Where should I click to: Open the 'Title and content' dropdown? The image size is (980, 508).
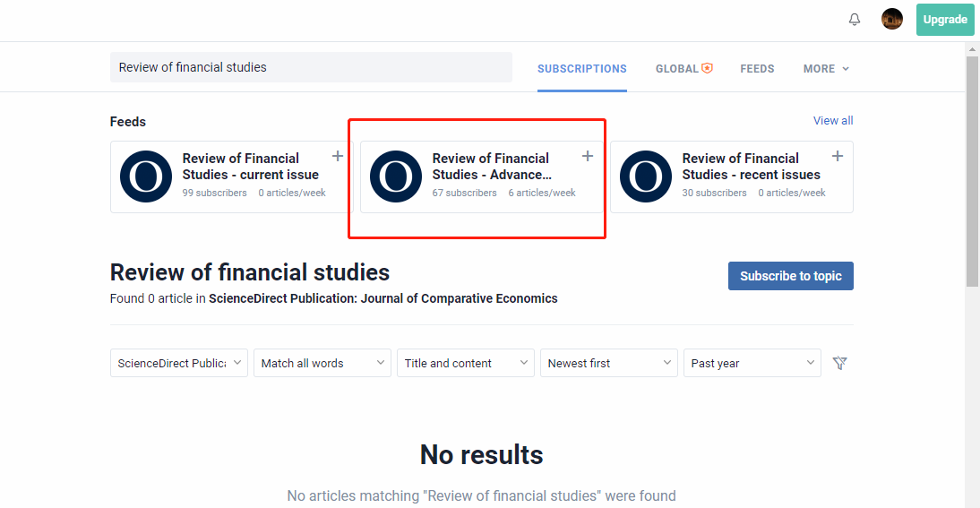[466, 363]
